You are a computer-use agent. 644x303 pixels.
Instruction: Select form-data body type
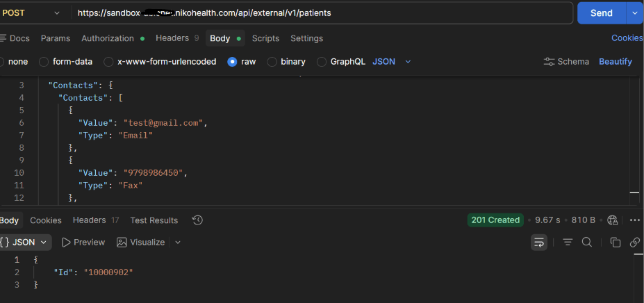pyautogui.click(x=66, y=62)
